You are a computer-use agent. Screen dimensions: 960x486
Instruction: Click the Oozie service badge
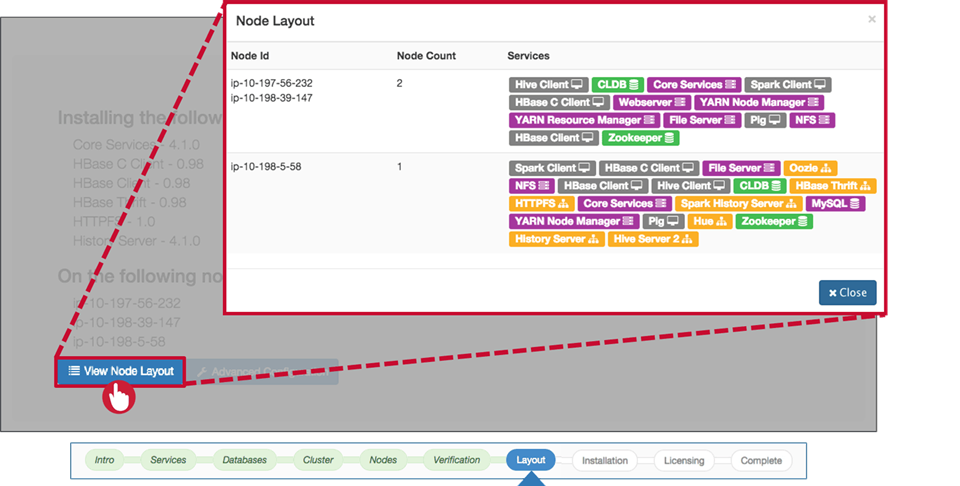pos(810,168)
